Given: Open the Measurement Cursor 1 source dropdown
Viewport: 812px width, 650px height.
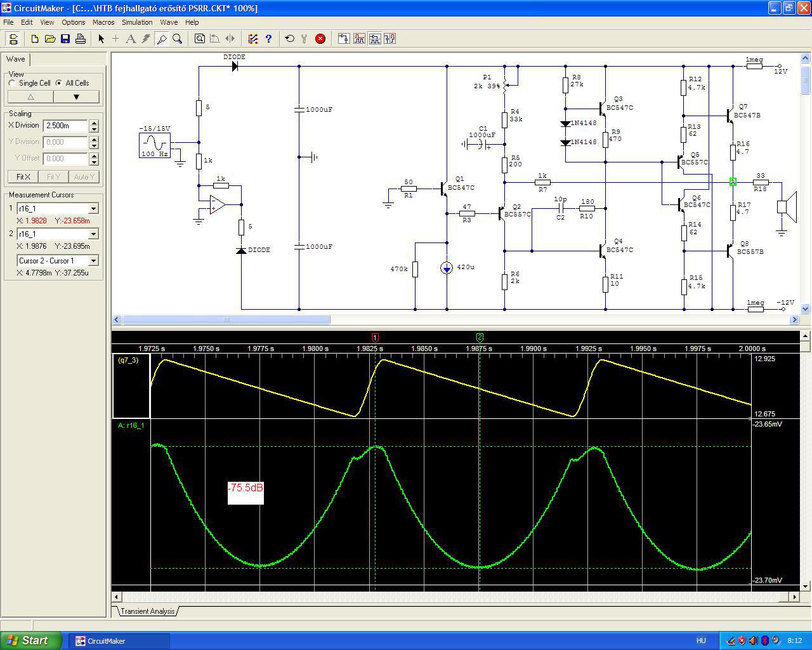Looking at the screenshot, I should [93, 209].
